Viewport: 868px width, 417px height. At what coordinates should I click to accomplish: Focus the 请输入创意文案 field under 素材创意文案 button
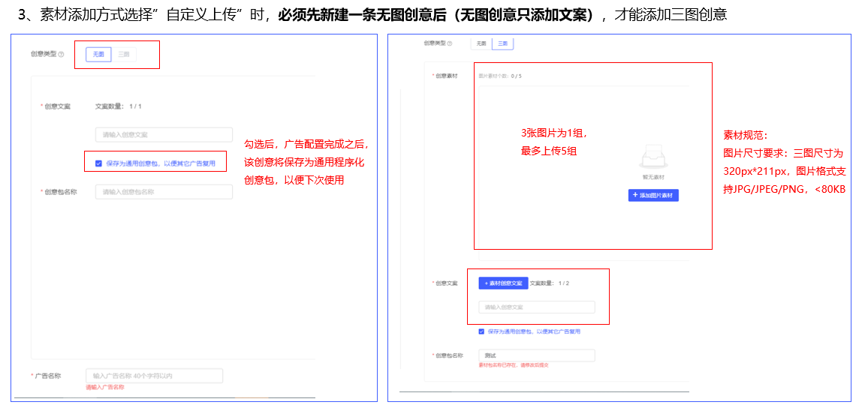coord(536,307)
